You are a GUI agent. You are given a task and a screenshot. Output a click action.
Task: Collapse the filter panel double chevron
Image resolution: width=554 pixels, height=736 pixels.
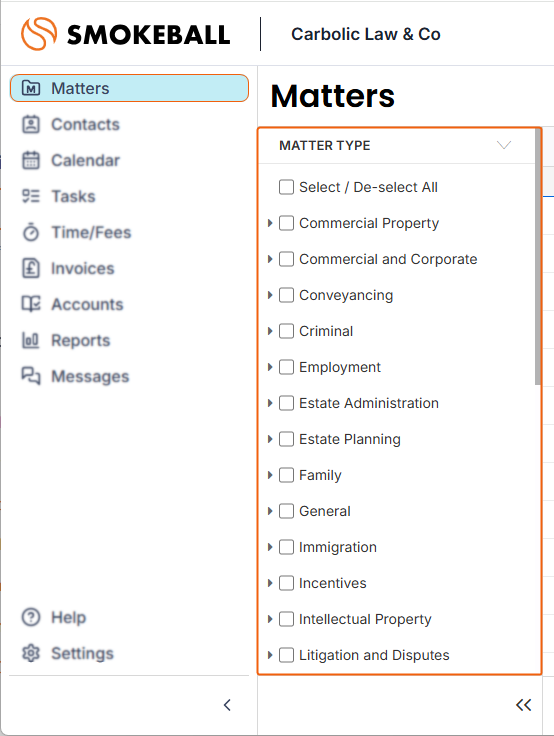523,705
